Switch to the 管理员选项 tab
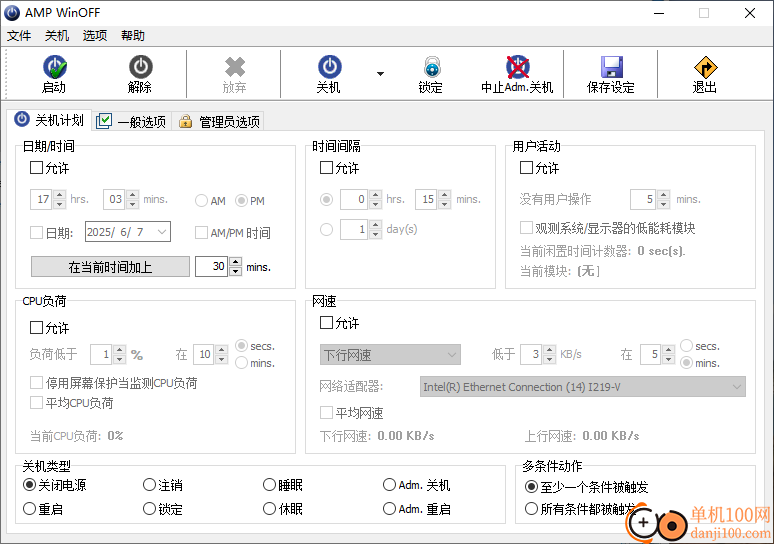This screenshot has height=544, width=774. click(x=219, y=121)
